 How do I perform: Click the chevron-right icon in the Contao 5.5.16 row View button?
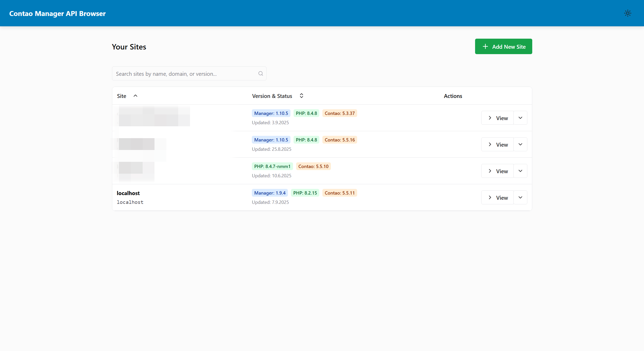[x=490, y=144]
